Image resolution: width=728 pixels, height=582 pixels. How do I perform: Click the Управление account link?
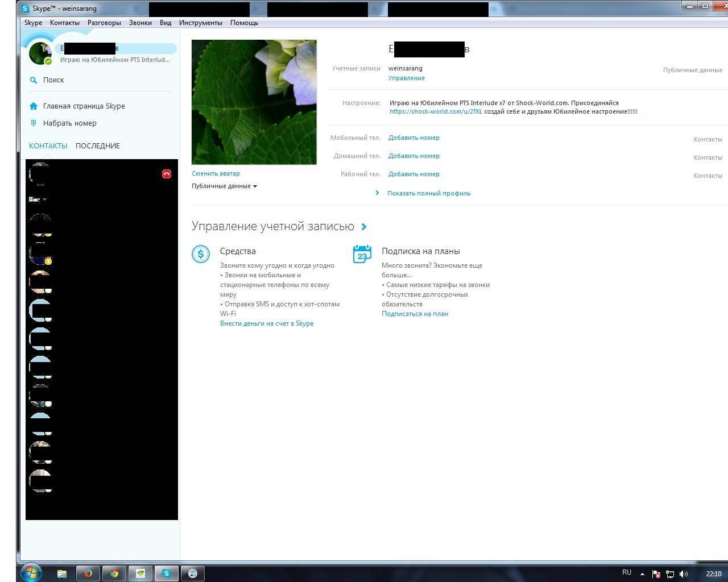point(407,78)
